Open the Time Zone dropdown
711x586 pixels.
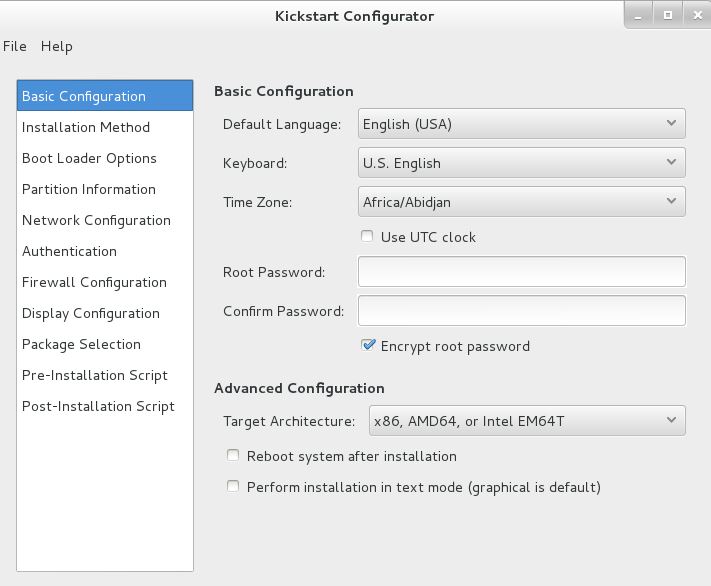coord(521,201)
